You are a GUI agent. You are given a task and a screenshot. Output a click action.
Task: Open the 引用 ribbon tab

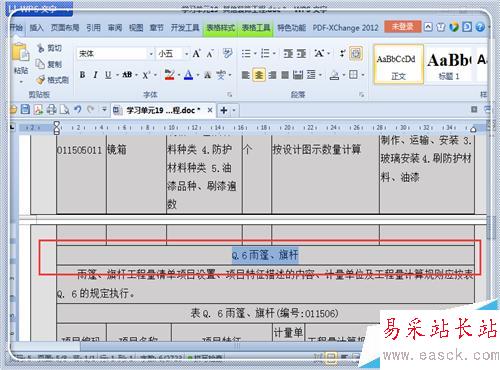tap(93, 28)
